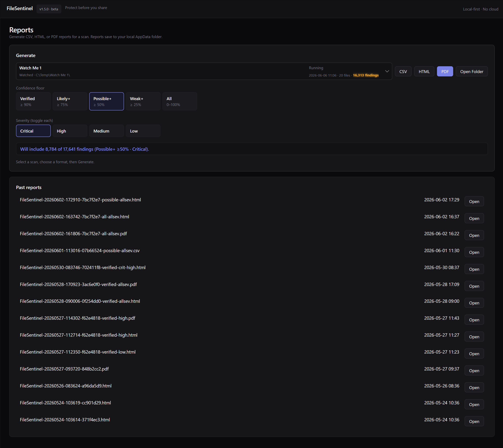Screen dimensions: 503x448
Task: Open report 093720-848b2cc2.pdf
Action: click(x=474, y=371)
